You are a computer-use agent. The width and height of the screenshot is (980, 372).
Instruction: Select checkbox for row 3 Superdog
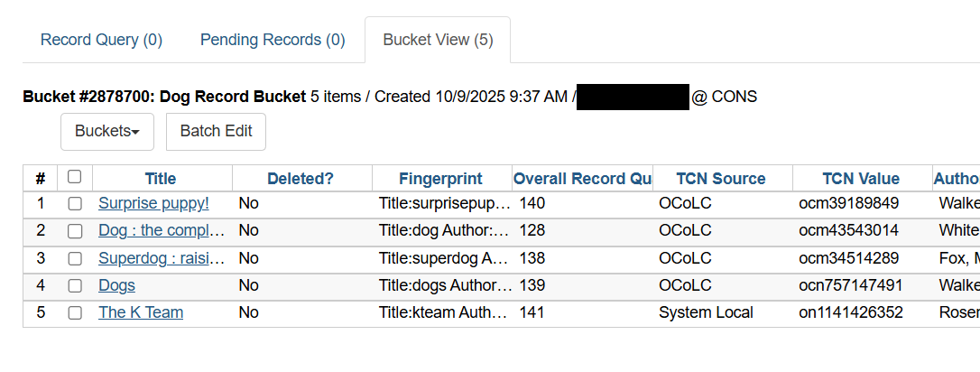coord(75,258)
